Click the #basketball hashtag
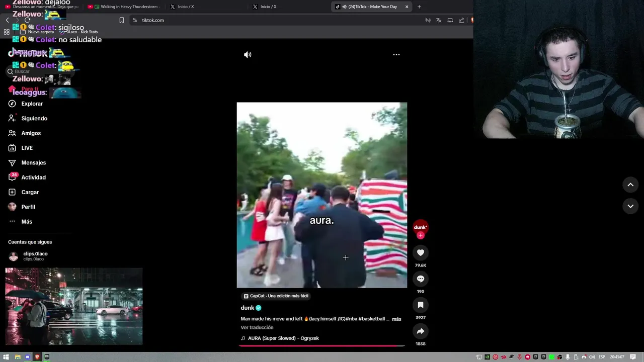The width and height of the screenshot is (644, 362). click(x=371, y=319)
